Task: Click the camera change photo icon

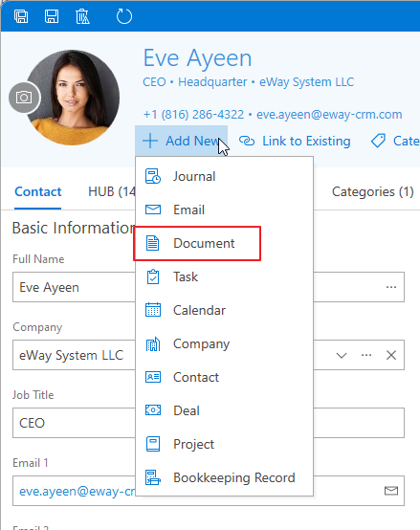Action: pos(24,98)
